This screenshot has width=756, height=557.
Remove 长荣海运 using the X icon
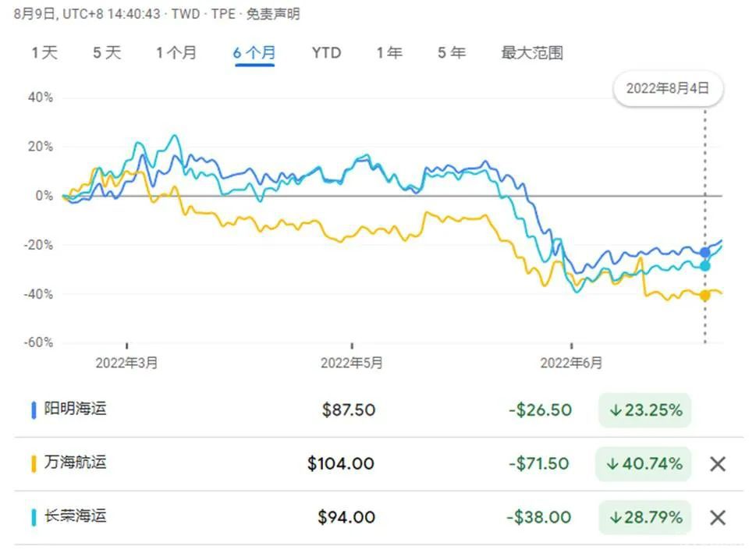[x=717, y=517]
